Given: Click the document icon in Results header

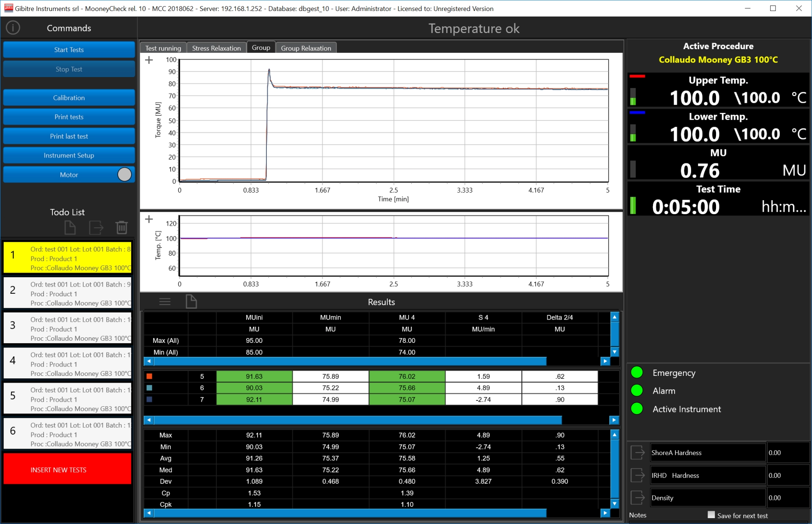Looking at the screenshot, I should [191, 302].
